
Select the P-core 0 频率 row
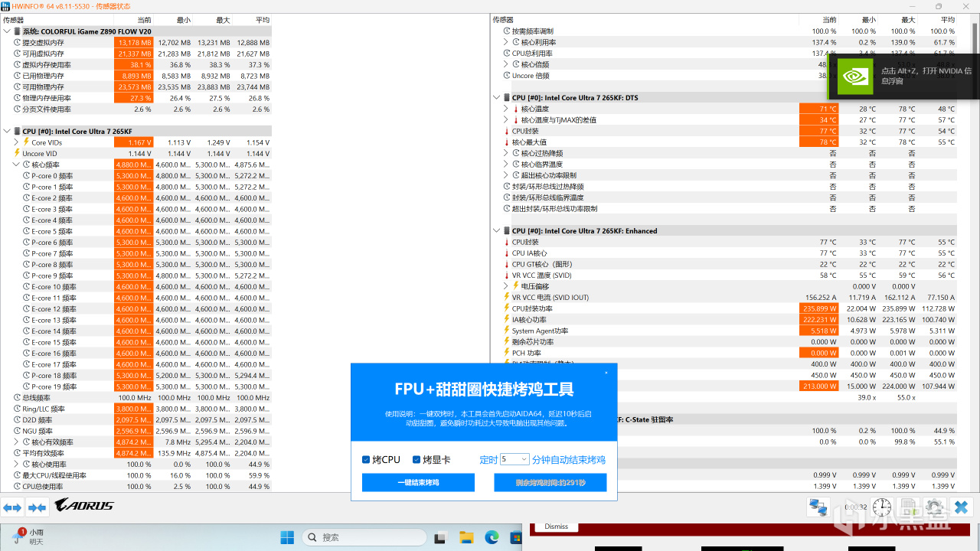pyautogui.click(x=136, y=176)
